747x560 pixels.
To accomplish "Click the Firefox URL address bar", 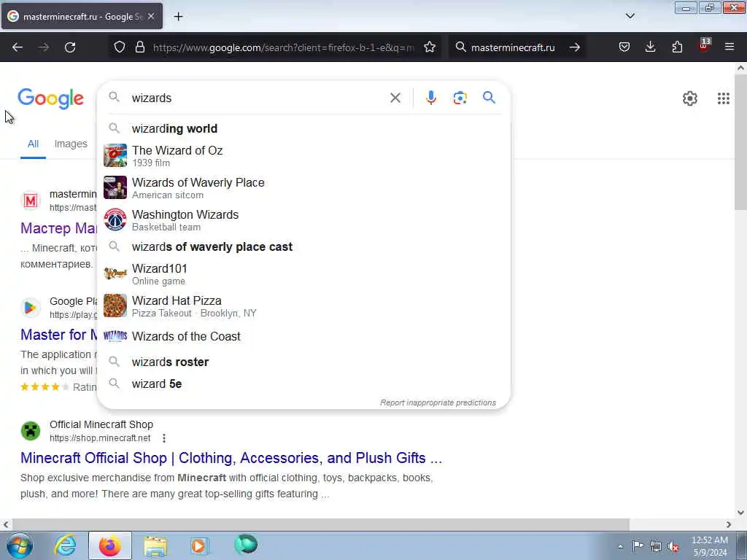I will 284,47.
